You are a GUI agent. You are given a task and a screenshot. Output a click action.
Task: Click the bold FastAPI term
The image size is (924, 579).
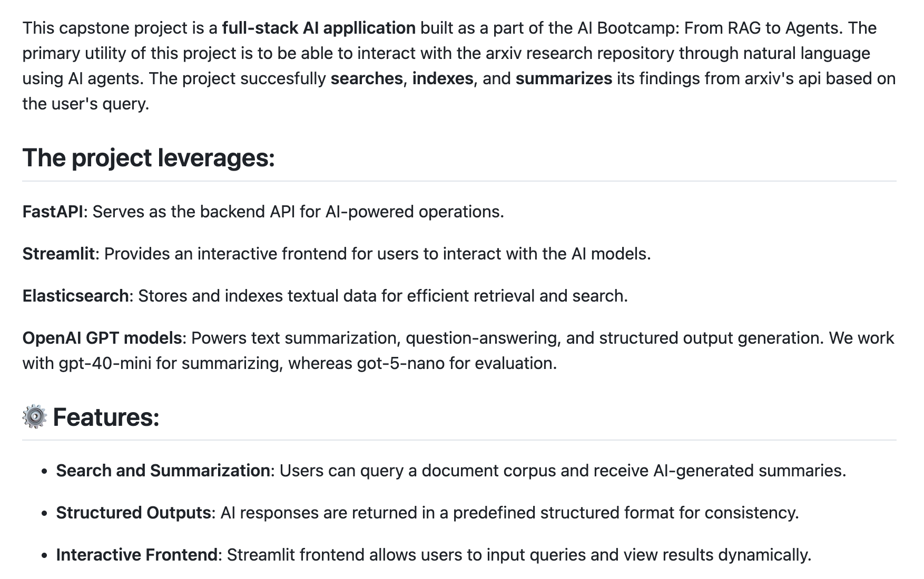pyautogui.click(x=53, y=212)
